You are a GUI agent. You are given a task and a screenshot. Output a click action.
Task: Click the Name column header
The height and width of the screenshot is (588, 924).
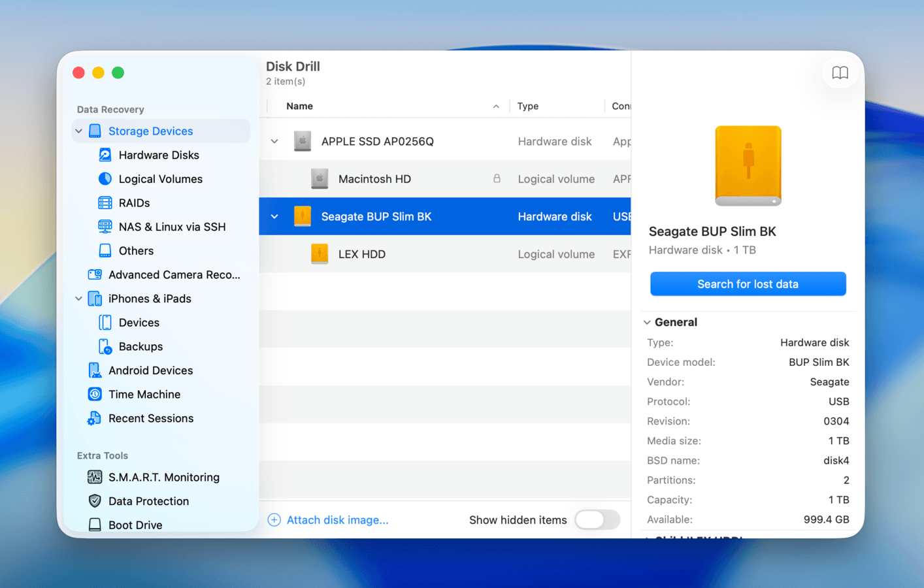point(299,106)
